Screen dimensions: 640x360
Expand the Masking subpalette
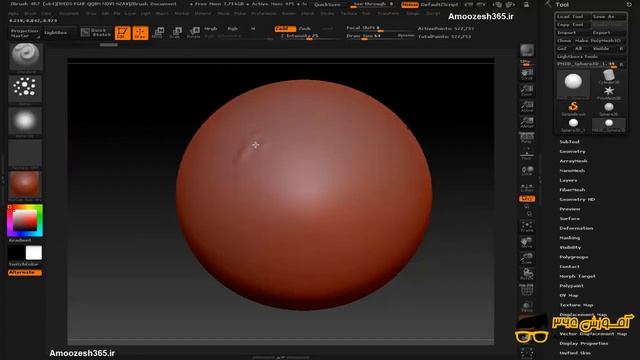(569, 238)
